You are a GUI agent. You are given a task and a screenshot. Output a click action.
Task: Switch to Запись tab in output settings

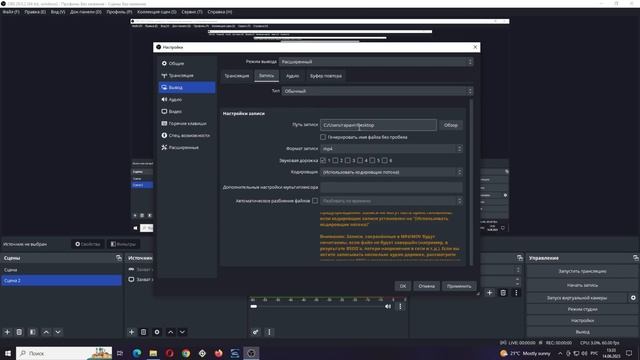[x=267, y=76]
